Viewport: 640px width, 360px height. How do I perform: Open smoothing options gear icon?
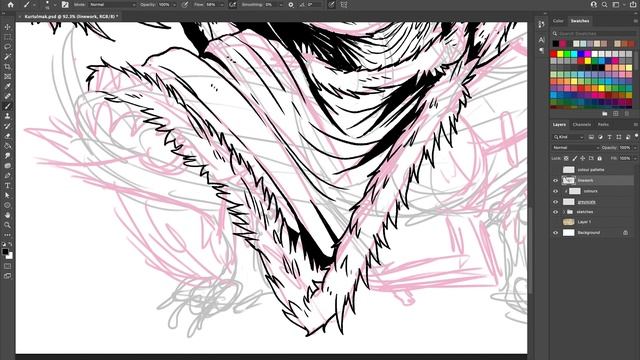click(291, 5)
